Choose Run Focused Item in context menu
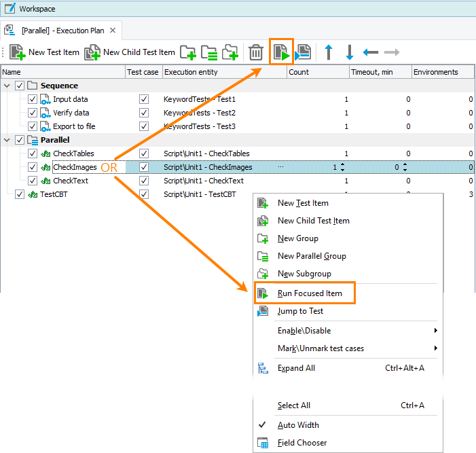The image size is (476, 453). [348, 293]
